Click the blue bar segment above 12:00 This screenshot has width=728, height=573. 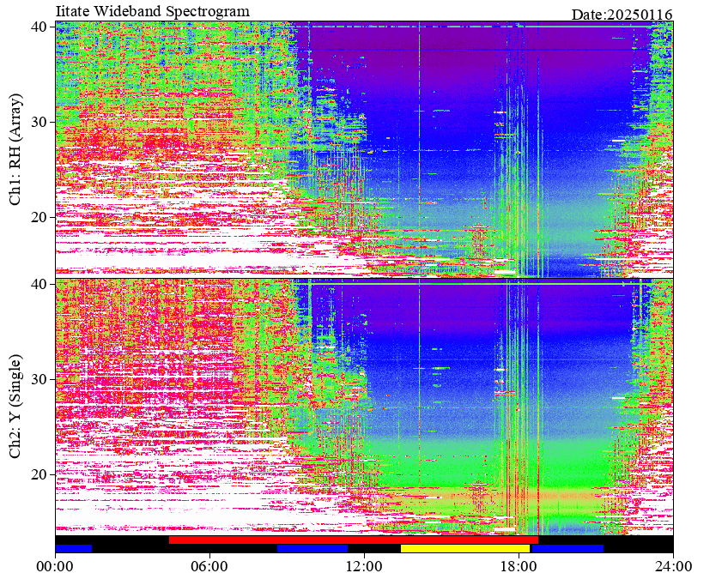[312, 548]
